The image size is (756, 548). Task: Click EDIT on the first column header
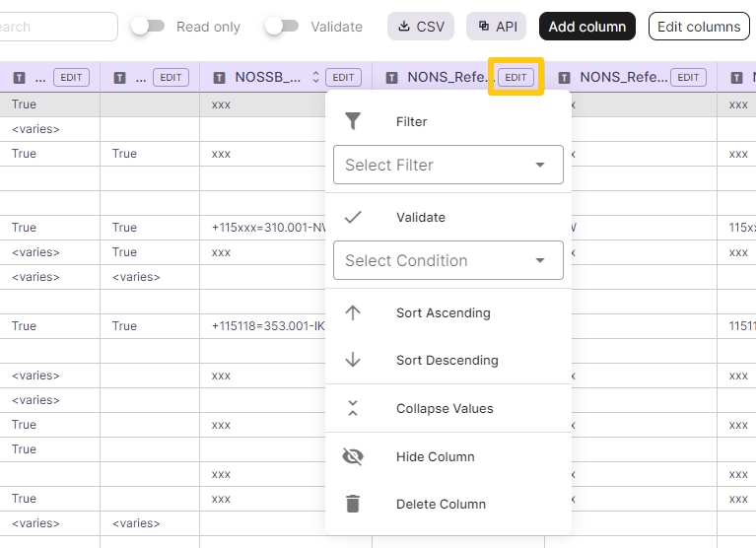tap(71, 77)
